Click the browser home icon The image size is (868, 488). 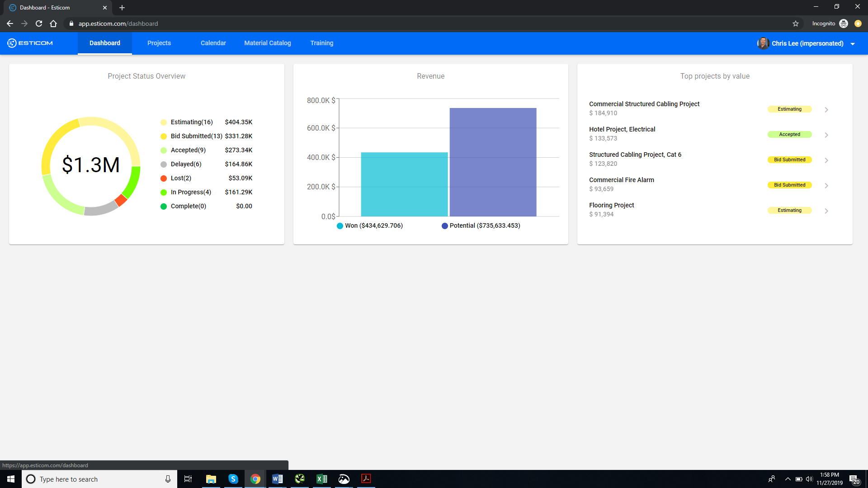tap(53, 23)
